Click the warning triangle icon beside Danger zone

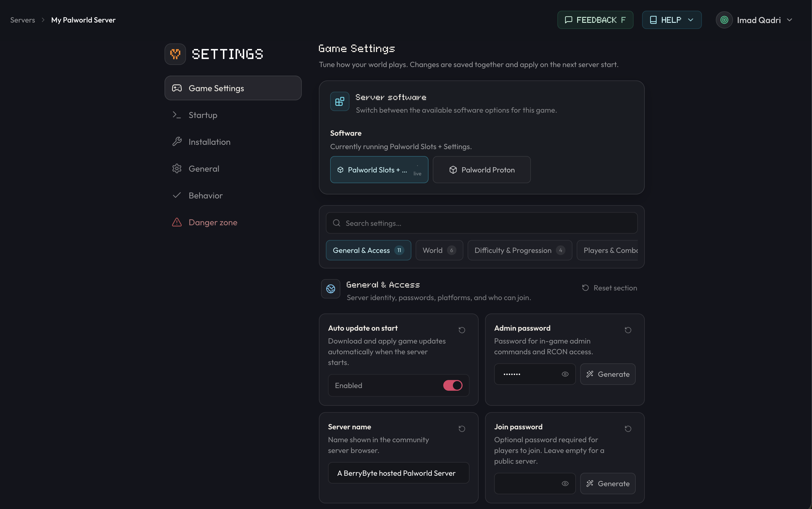pos(177,222)
